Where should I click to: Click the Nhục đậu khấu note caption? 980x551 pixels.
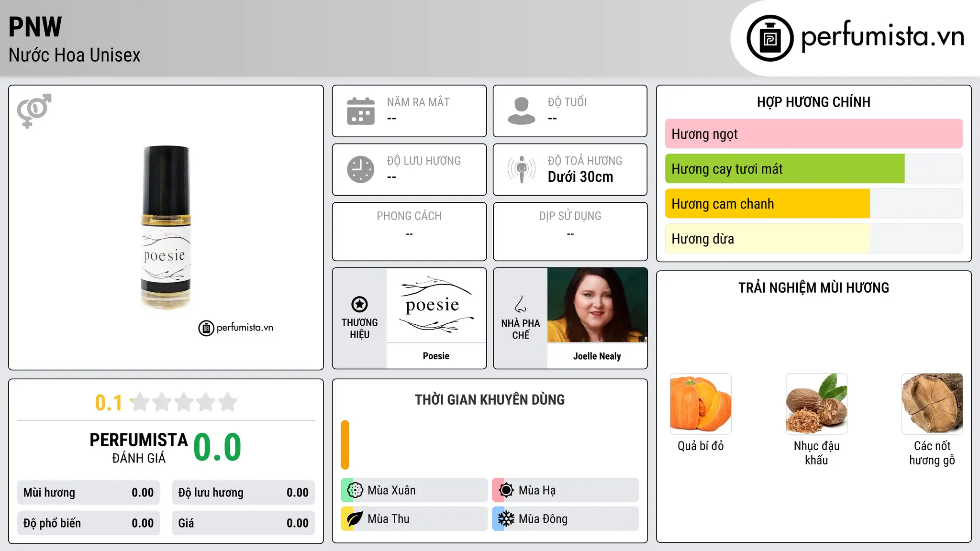coord(816,453)
